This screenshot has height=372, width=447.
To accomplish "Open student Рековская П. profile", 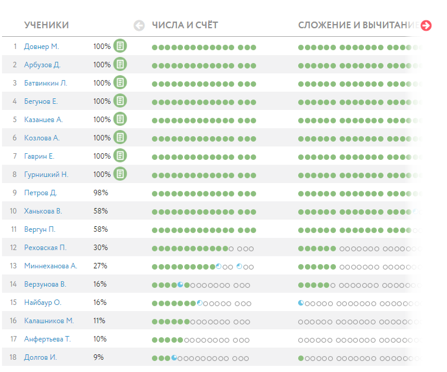I will point(45,248).
